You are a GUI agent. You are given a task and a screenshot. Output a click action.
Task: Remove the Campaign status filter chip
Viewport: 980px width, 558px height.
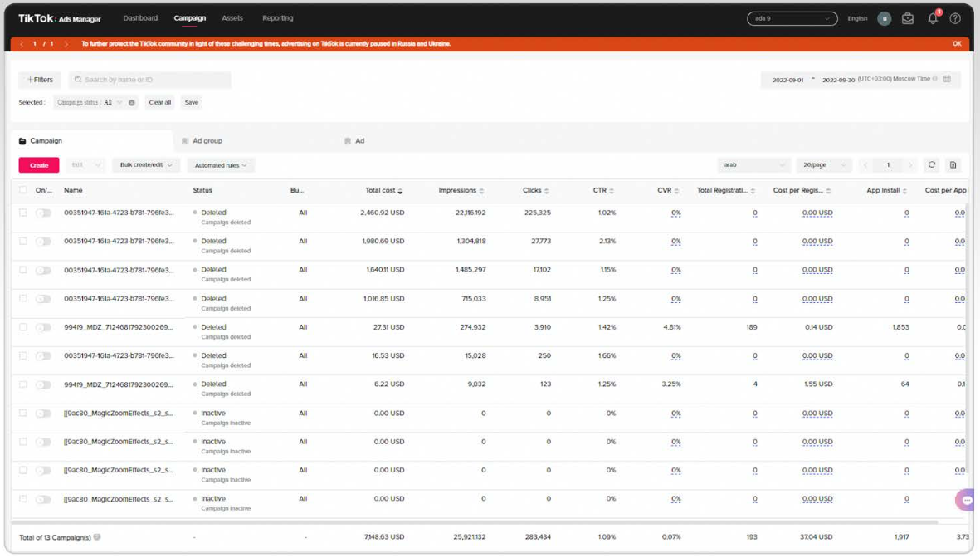click(132, 103)
